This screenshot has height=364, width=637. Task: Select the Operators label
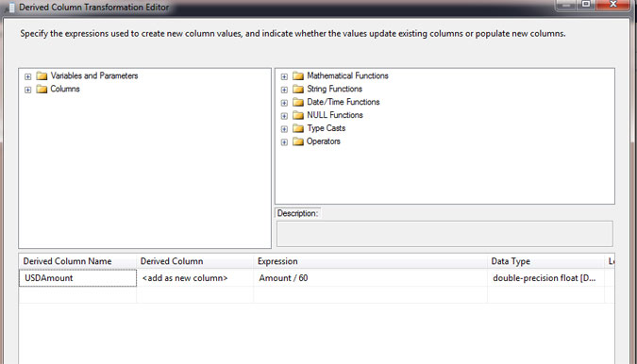324,141
